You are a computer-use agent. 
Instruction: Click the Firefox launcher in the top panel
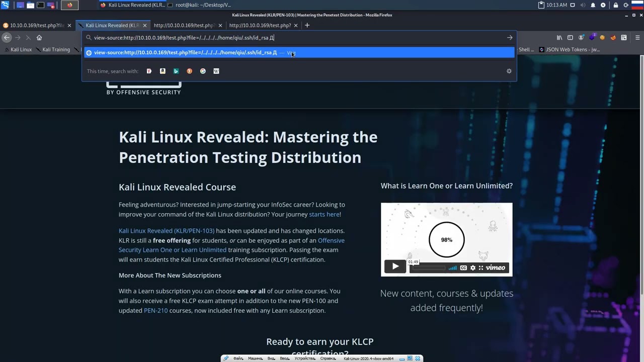69,5
